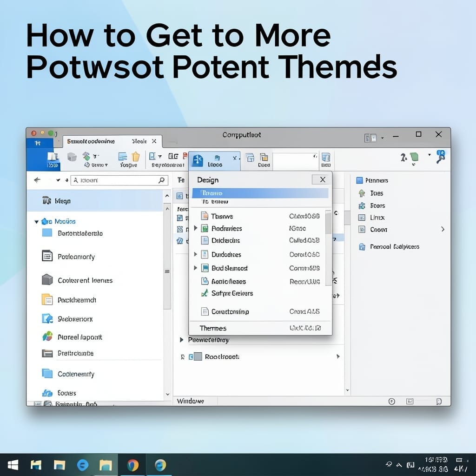The width and height of the screenshot is (476, 476).
Task: Click Ptnners in the right pane
Action: 372,180
